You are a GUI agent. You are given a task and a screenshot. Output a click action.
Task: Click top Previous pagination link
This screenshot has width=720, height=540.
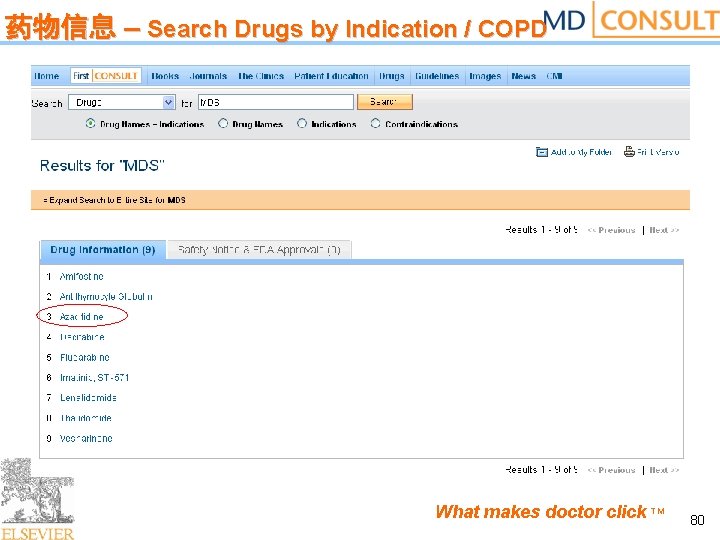(x=611, y=230)
